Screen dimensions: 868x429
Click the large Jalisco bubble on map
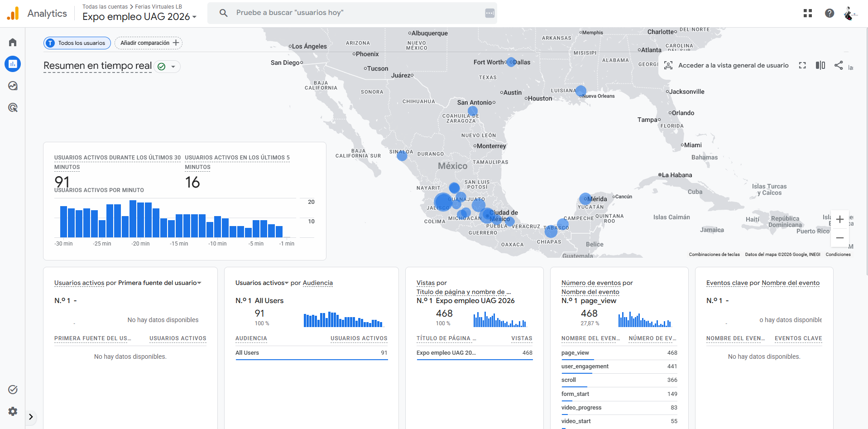coord(443,202)
